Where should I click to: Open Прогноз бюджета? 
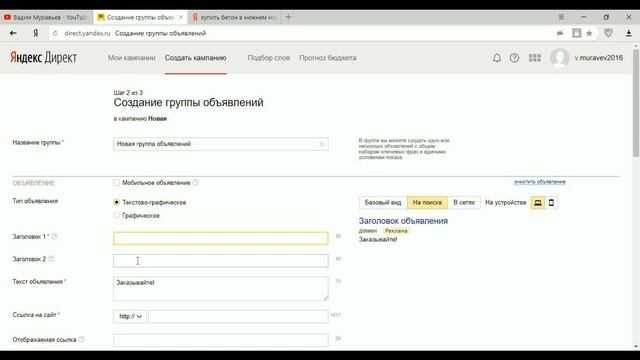[x=328, y=58]
